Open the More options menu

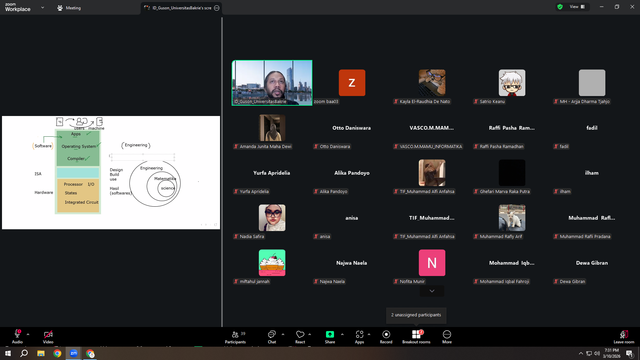(x=447, y=337)
